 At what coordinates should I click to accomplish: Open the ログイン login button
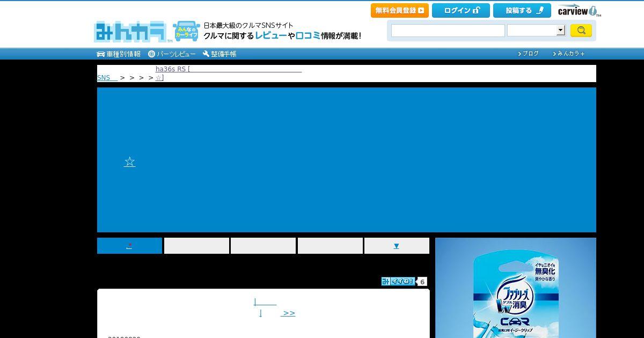pyautogui.click(x=461, y=10)
